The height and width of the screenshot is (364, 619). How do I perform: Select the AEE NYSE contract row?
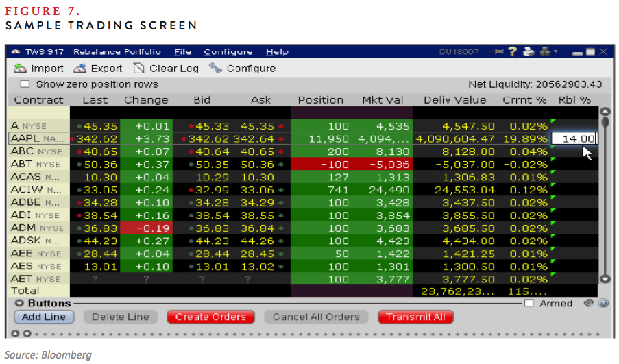302,254
